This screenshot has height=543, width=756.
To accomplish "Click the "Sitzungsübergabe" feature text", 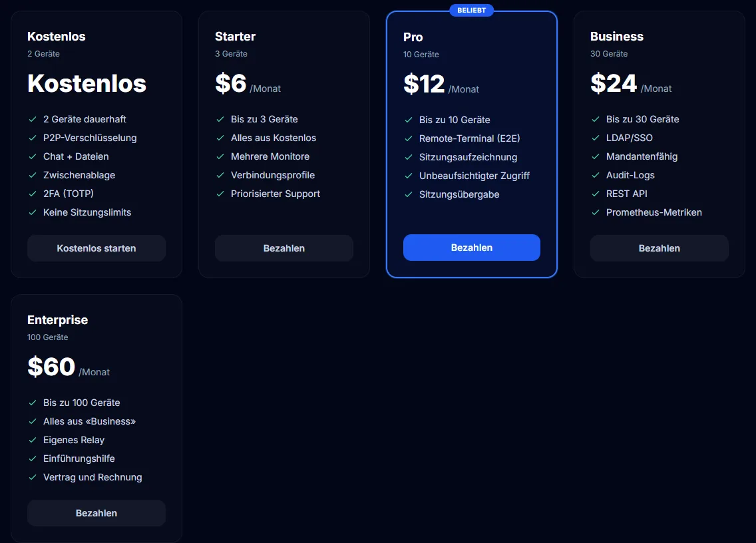I will coord(459,194).
